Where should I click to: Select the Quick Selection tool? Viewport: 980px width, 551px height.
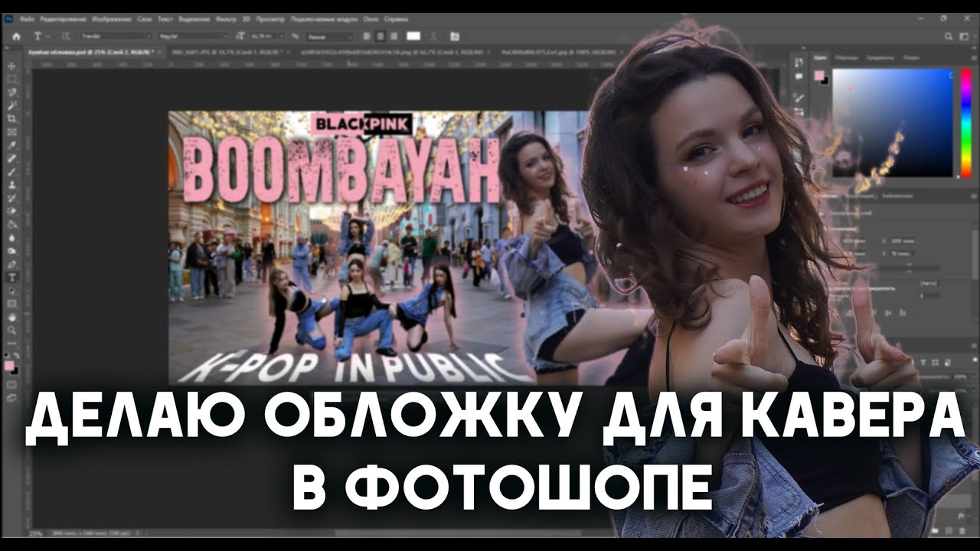[x=12, y=105]
